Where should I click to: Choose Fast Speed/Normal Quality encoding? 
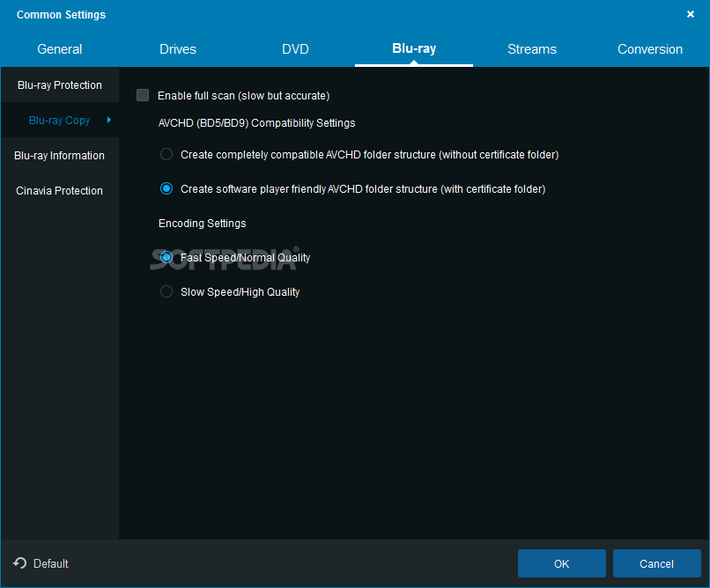tap(166, 257)
